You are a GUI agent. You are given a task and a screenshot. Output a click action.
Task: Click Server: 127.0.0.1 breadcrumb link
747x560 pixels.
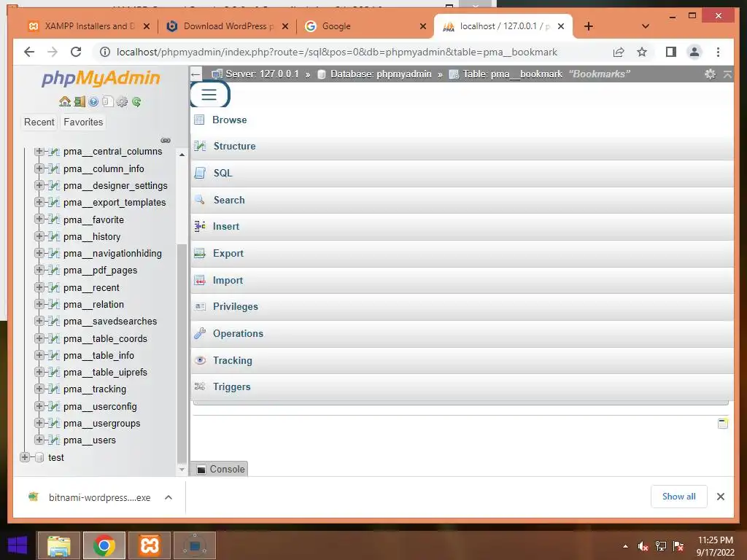262,74
